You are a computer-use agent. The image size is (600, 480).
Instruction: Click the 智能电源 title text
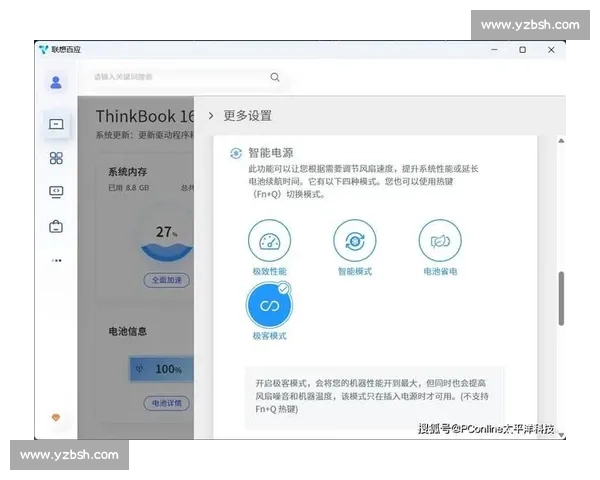[271, 153]
